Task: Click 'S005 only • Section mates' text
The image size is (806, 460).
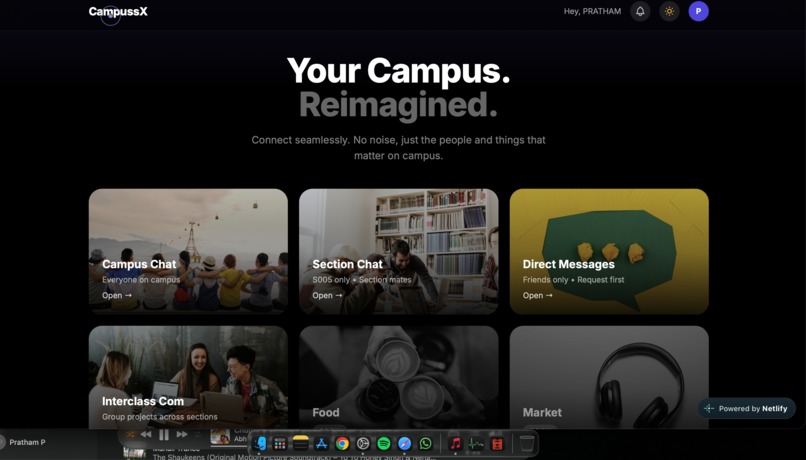Action: click(362, 280)
